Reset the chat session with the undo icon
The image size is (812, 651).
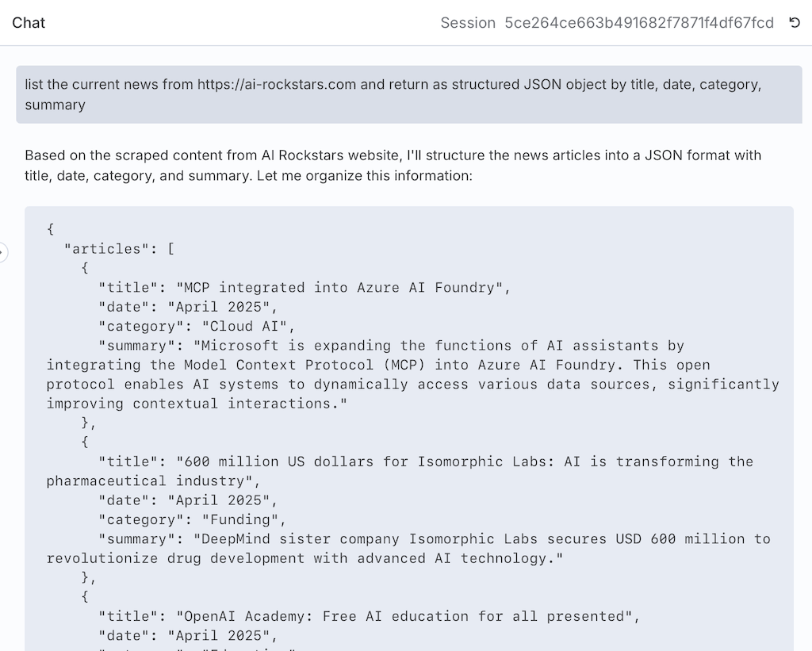[795, 23]
